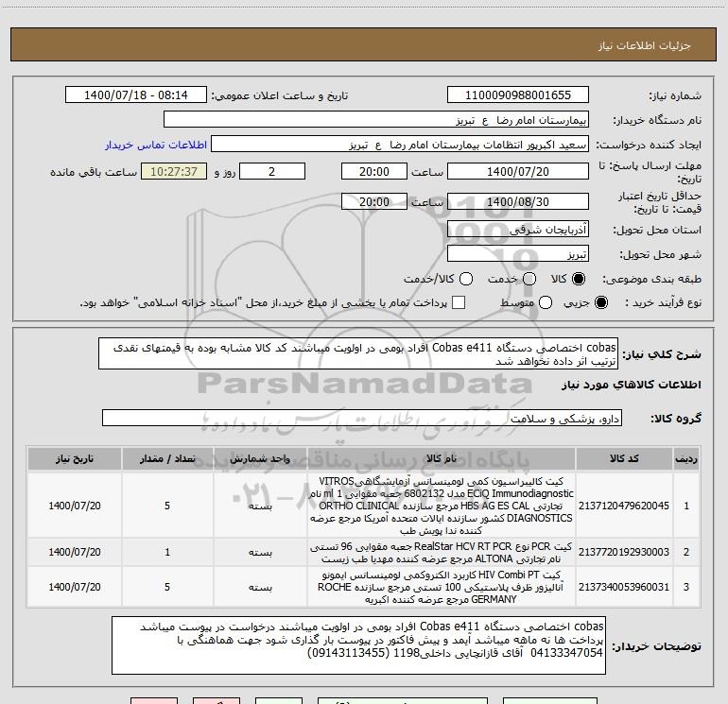Click the HIV Combi PT kit name
The image size is (728, 704).
point(442,587)
